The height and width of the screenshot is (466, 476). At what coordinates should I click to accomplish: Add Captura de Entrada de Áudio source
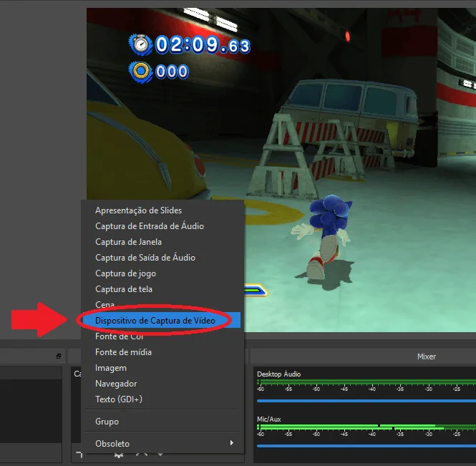(x=162, y=226)
